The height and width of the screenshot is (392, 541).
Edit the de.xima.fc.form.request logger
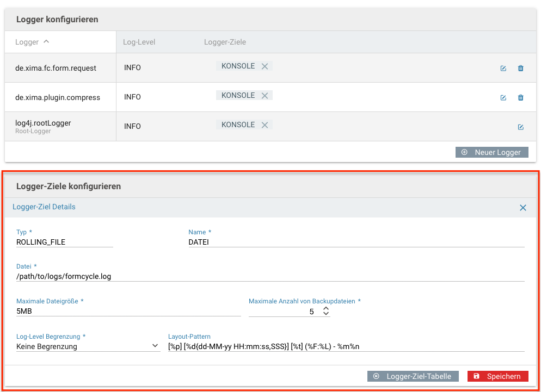coord(503,69)
